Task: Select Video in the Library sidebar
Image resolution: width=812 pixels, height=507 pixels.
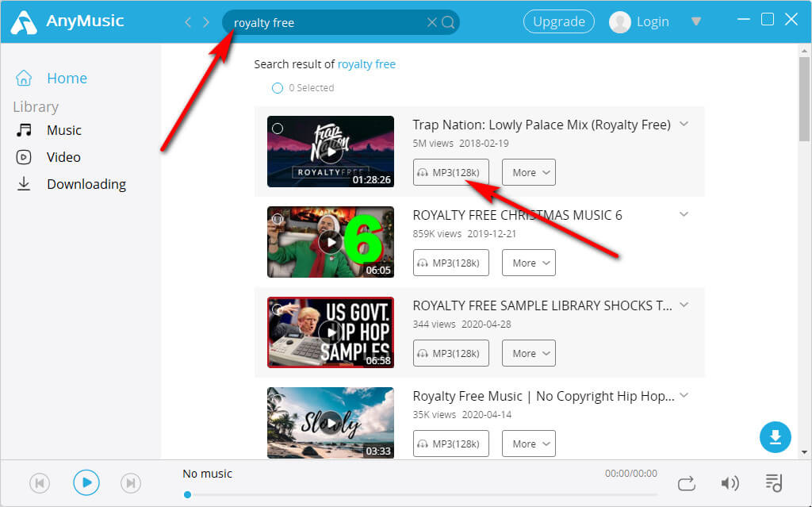Action: pyautogui.click(x=63, y=156)
